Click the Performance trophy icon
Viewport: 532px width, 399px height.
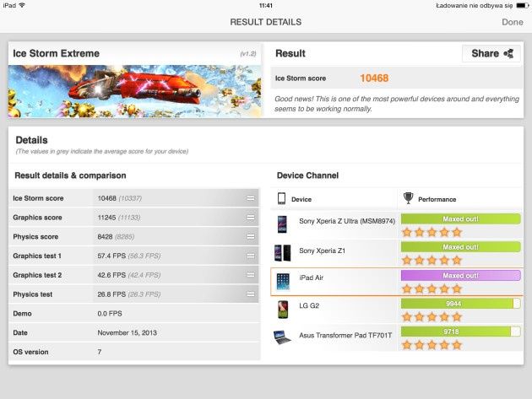(409, 198)
